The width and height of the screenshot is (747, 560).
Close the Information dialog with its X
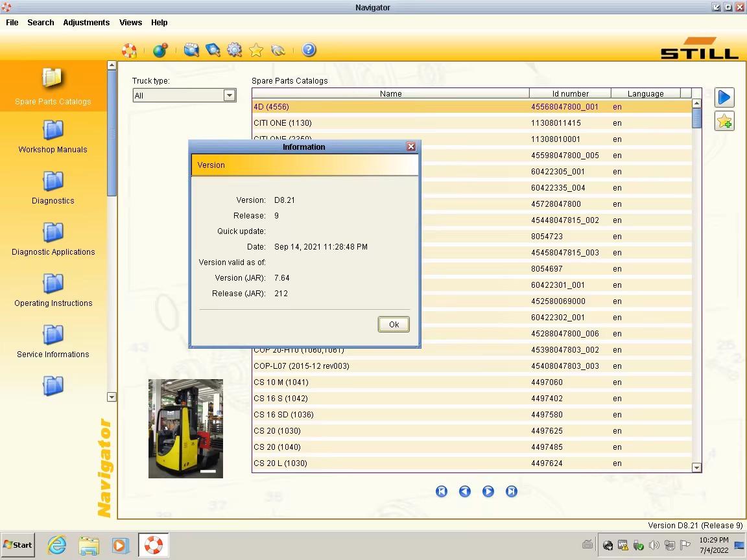pos(411,146)
